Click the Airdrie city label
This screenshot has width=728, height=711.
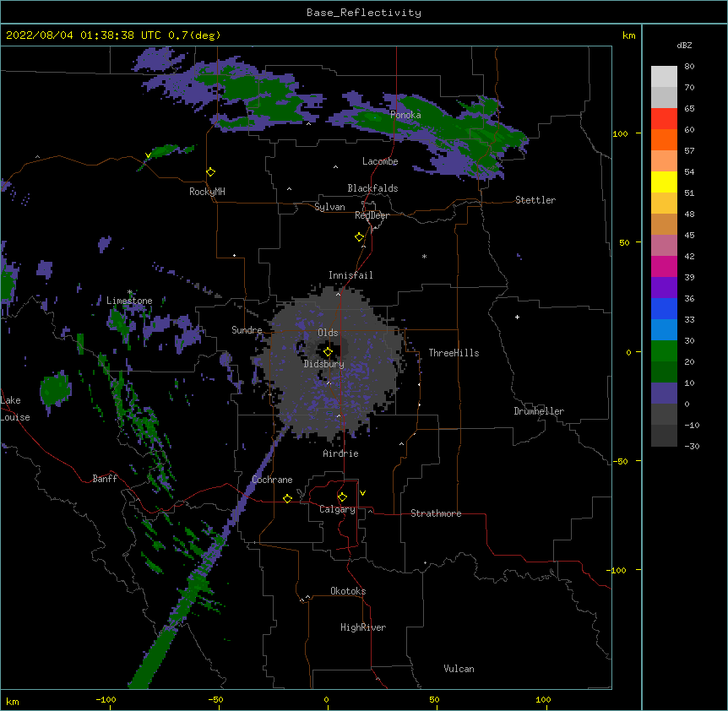341,453
